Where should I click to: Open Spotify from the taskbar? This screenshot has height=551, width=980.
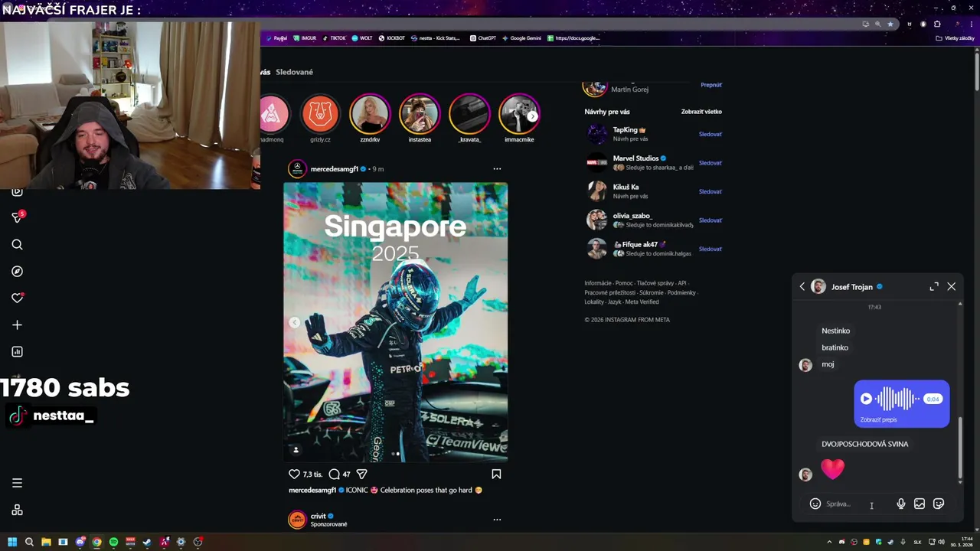[x=113, y=542]
